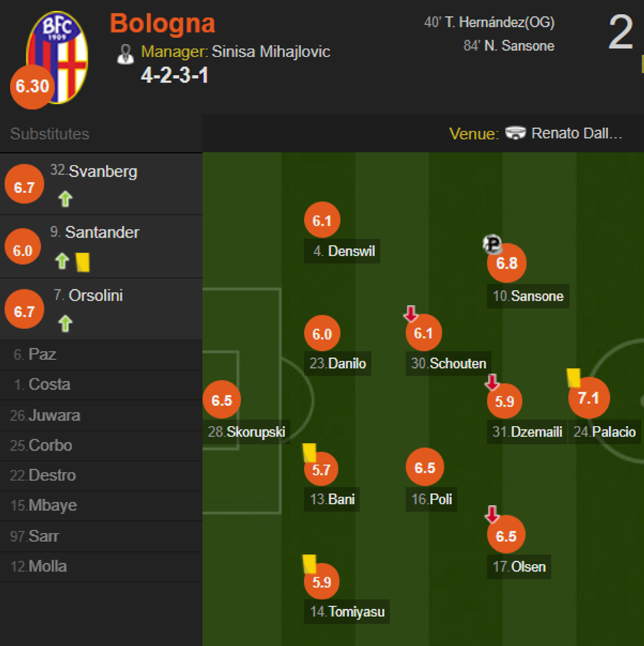The height and width of the screenshot is (646, 644).
Task: Click Schouten's red substituted-off arrow
Action: coord(411,313)
